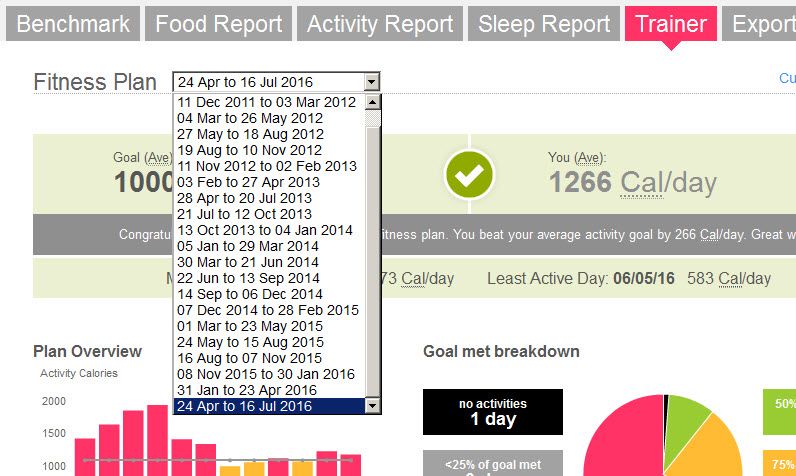This screenshot has height=476, width=796.
Task: Select 14 Sep to 06 Dec 2014 plan
Action: pyautogui.click(x=250, y=294)
